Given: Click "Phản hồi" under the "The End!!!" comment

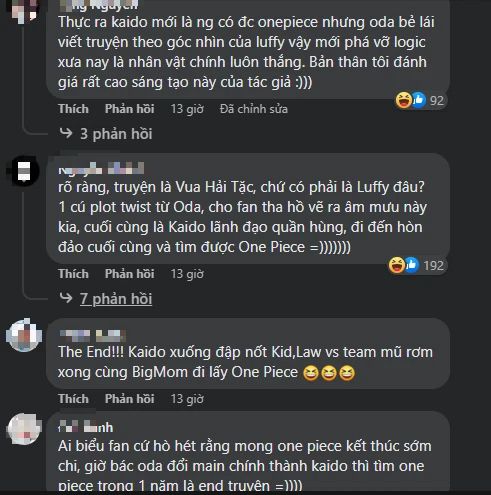Looking at the screenshot, I should tap(129, 399).
